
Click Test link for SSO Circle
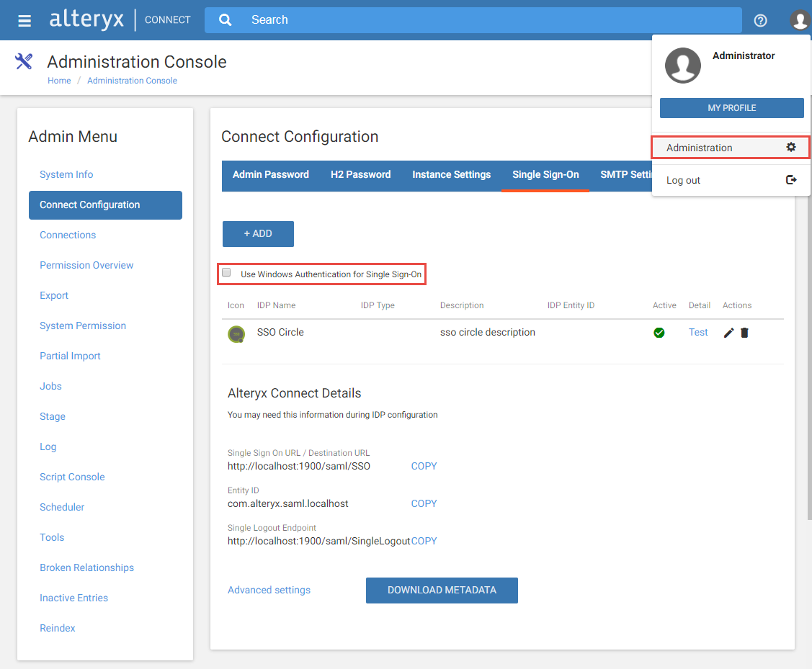(698, 332)
